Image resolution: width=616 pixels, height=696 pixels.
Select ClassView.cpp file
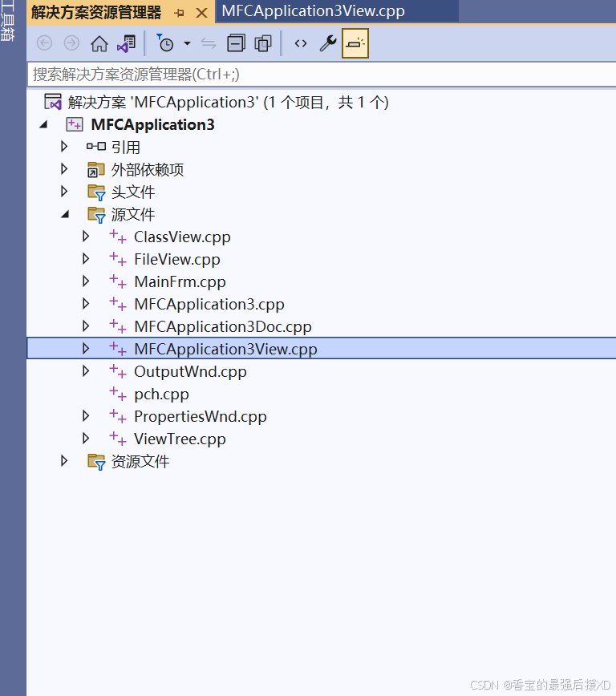(182, 237)
